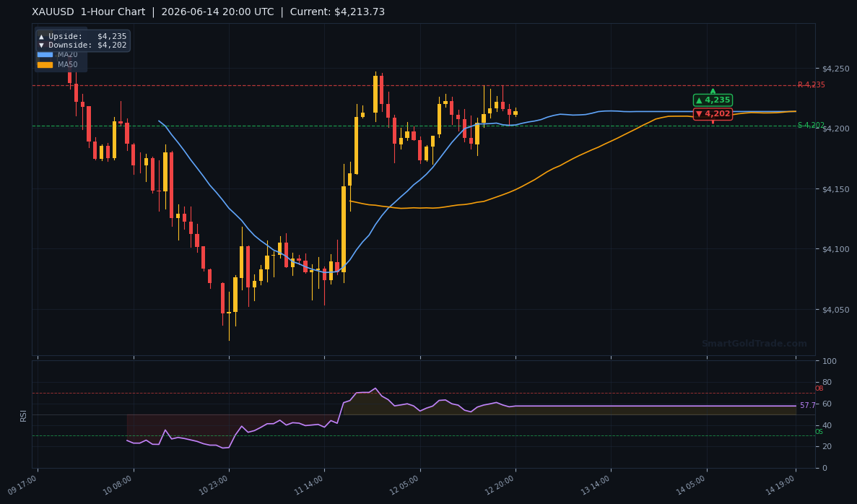
Task: Click the $4,250 price axis label
Action: tap(835, 69)
